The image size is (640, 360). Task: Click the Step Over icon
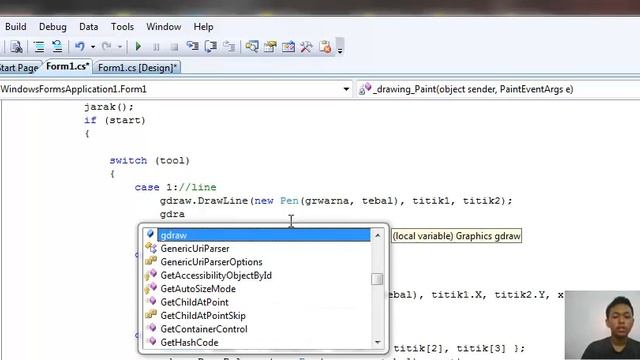[211, 47]
